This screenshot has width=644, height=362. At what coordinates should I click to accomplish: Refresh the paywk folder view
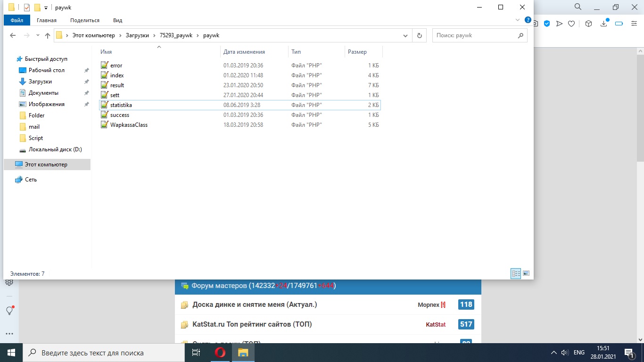click(x=419, y=35)
